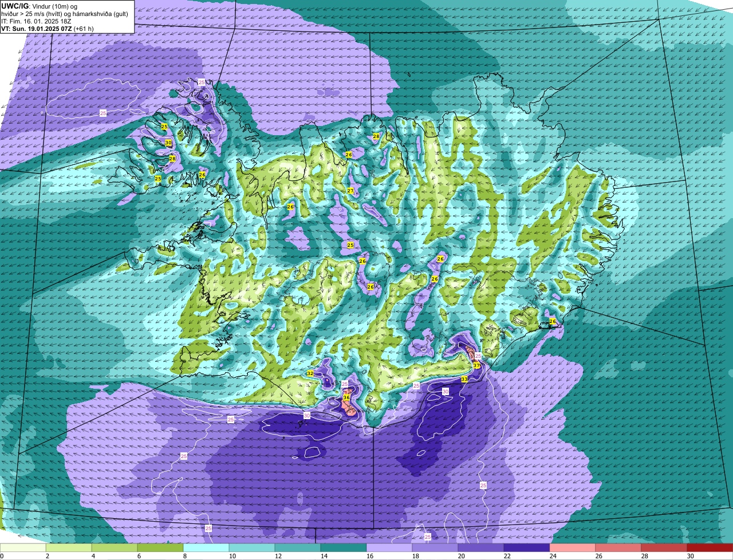This screenshot has height=560, width=733.
Task: Select the 24–26 m/s light pink legend swatch
Action: pyautogui.click(x=573, y=547)
